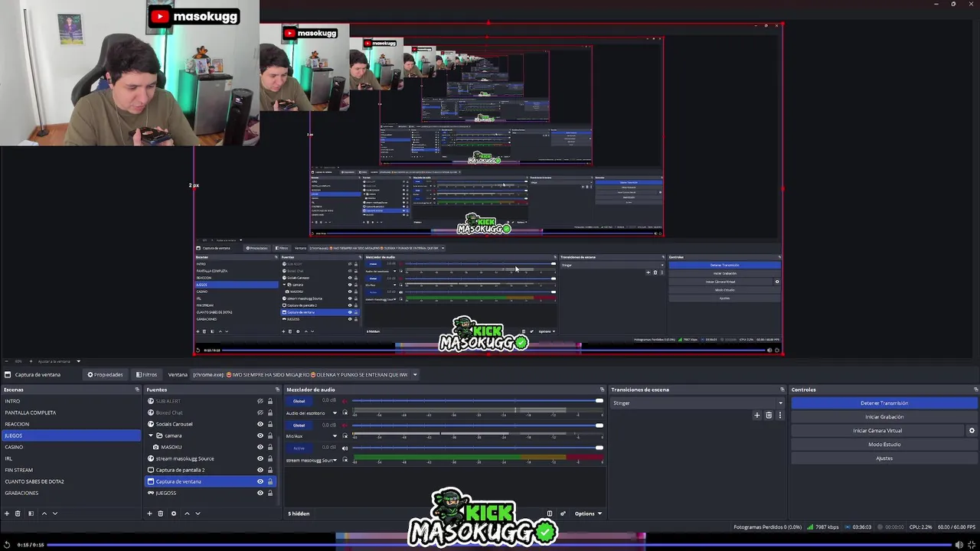This screenshot has width=980, height=551.
Task: Click video player progress bar
Action: (499, 545)
